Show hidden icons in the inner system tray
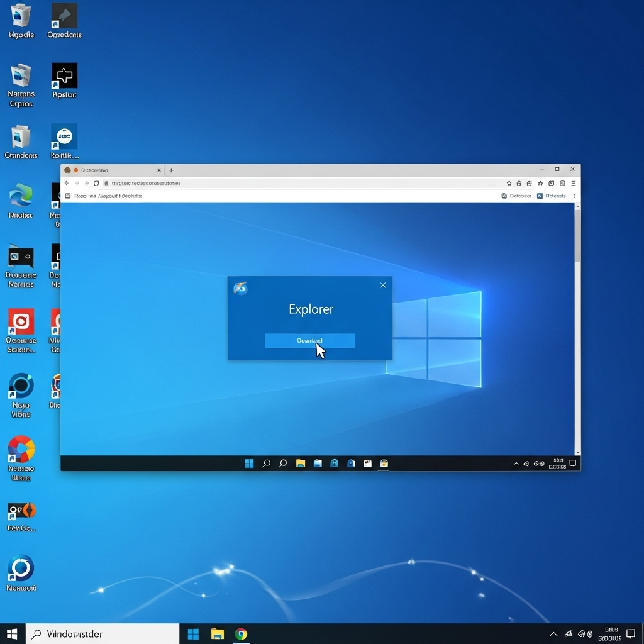 [x=516, y=464]
